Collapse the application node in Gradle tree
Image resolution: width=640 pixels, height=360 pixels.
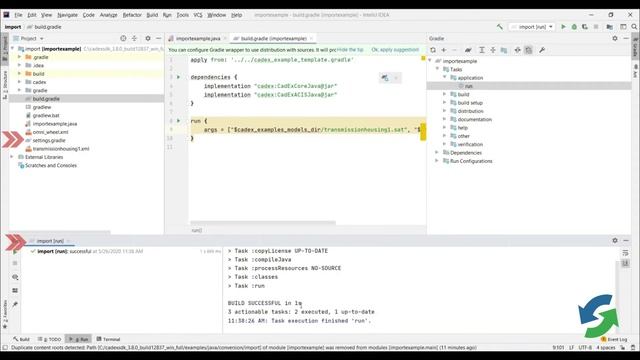click(x=444, y=77)
